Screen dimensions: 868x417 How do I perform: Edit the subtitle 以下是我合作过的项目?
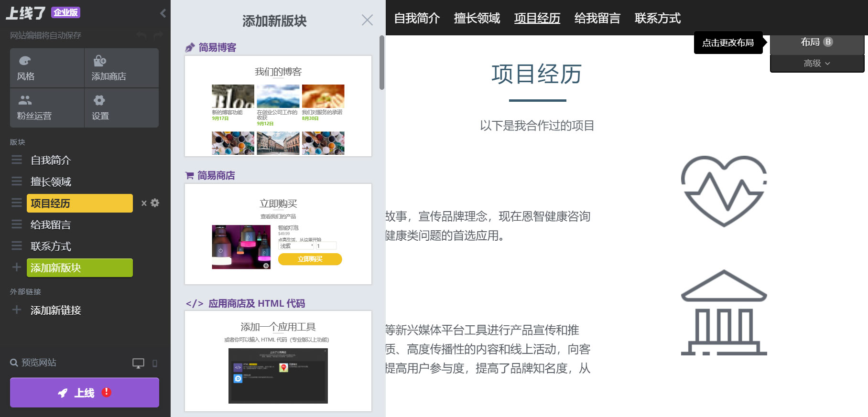tap(537, 126)
